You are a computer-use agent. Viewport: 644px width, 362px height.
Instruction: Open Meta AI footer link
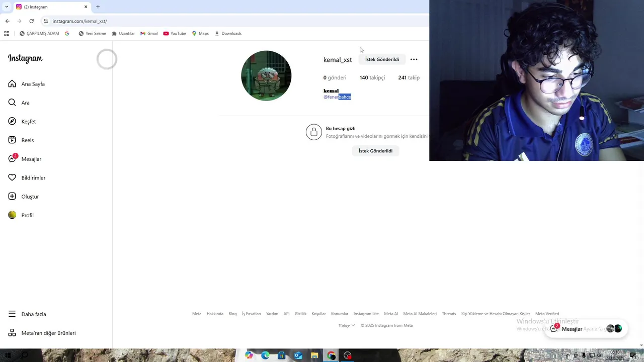coord(391,314)
